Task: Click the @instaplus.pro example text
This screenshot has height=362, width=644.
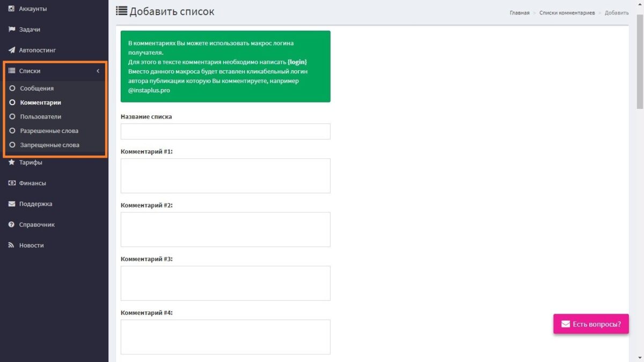Action: tap(149, 91)
